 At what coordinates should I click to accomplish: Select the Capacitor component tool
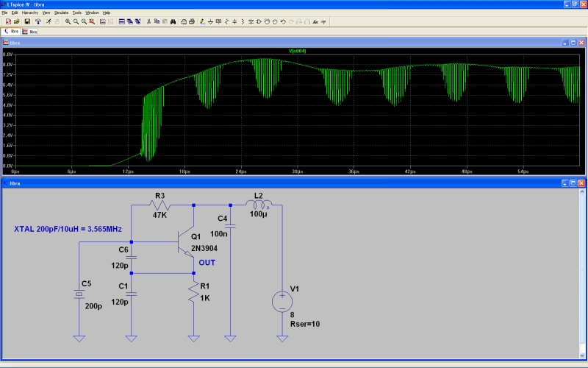[235, 21]
